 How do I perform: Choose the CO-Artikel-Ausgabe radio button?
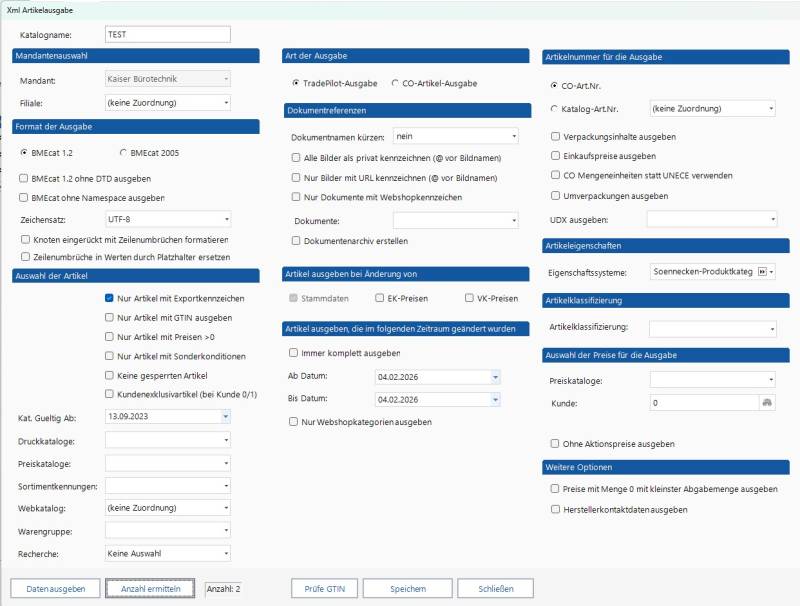[x=395, y=83]
